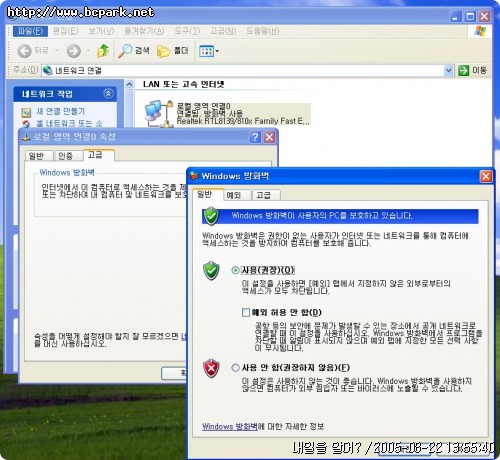Collapse the 네트워크 작업 task panel

[x=108, y=94]
